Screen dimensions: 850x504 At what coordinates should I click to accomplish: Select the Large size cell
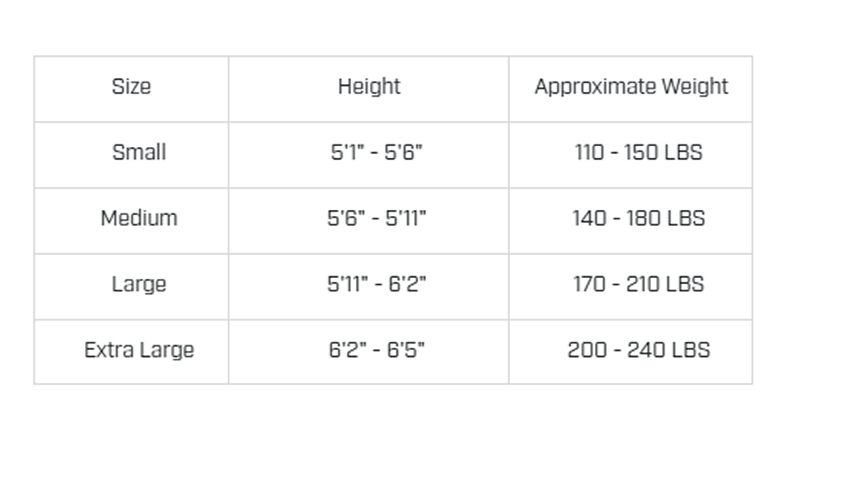pyautogui.click(x=139, y=284)
